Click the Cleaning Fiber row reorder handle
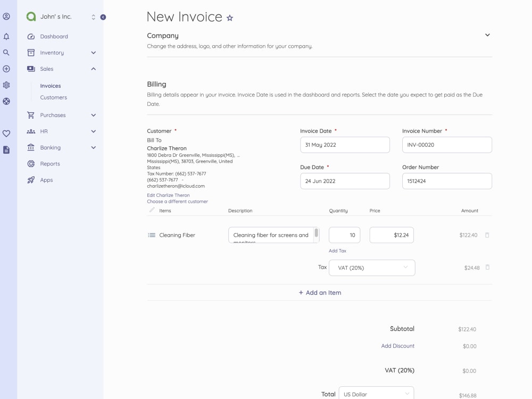 point(152,235)
